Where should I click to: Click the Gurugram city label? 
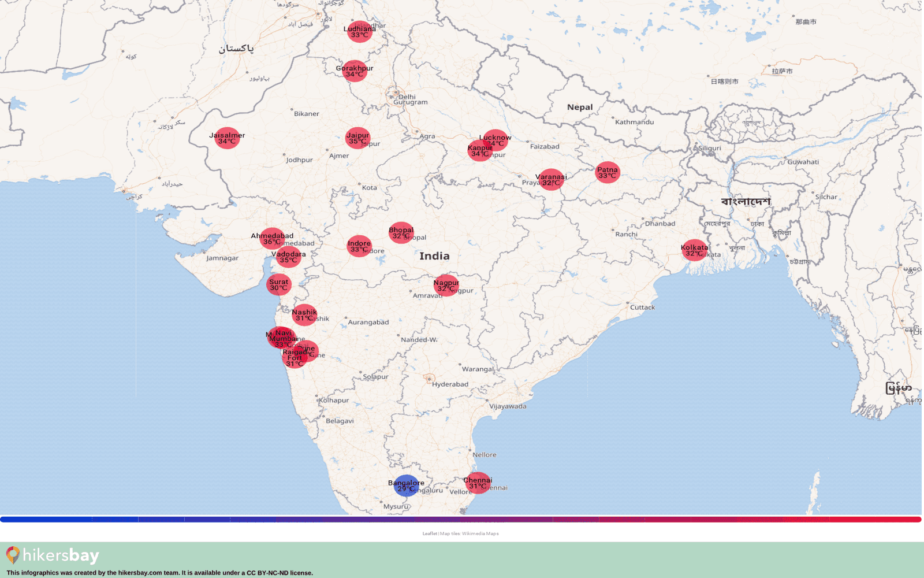click(x=411, y=102)
